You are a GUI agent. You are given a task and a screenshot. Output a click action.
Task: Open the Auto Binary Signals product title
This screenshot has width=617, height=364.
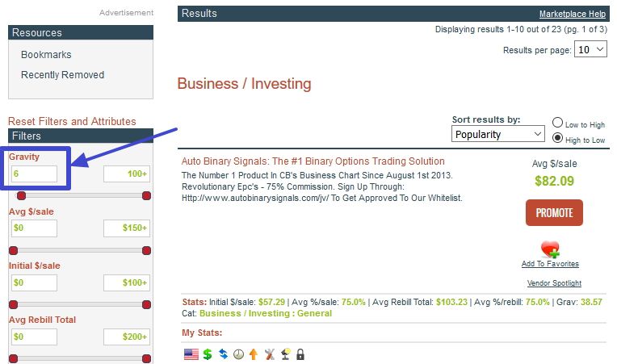tap(313, 161)
